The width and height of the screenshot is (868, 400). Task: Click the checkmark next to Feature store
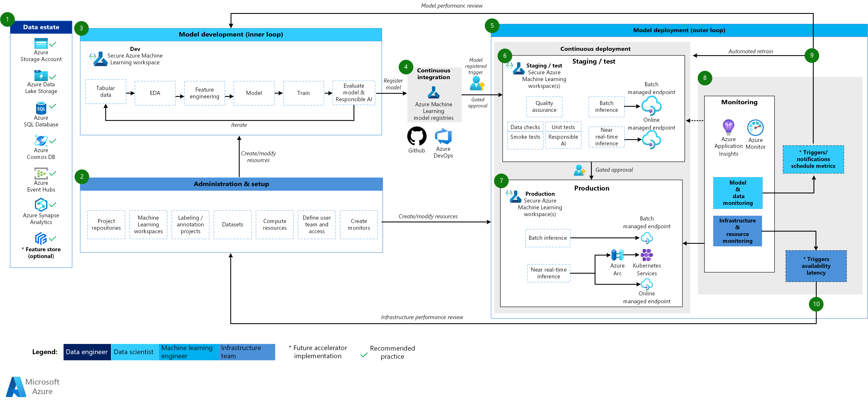(x=53, y=238)
